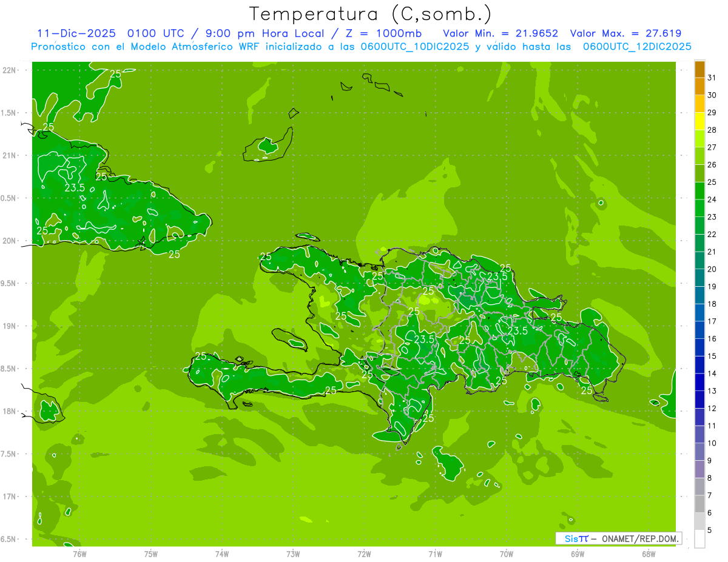Select the "11-Dic-2025" date text
Viewport: 728px width, 562px height.
pyautogui.click(x=76, y=33)
